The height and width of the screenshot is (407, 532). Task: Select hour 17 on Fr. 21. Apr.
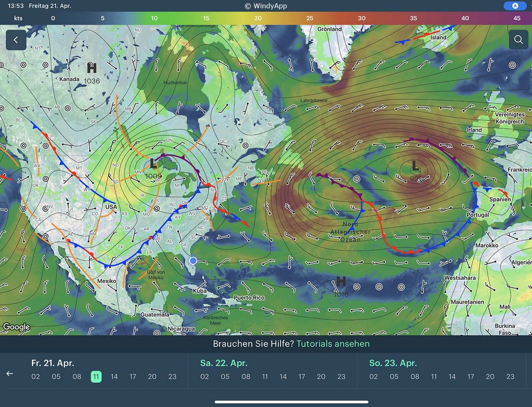point(133,377)
